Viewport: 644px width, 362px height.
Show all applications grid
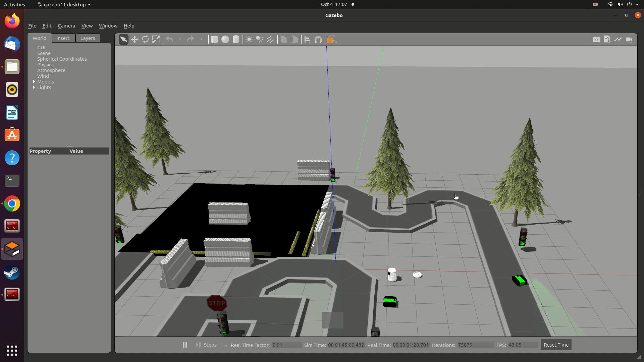click(x=12, y=351)
